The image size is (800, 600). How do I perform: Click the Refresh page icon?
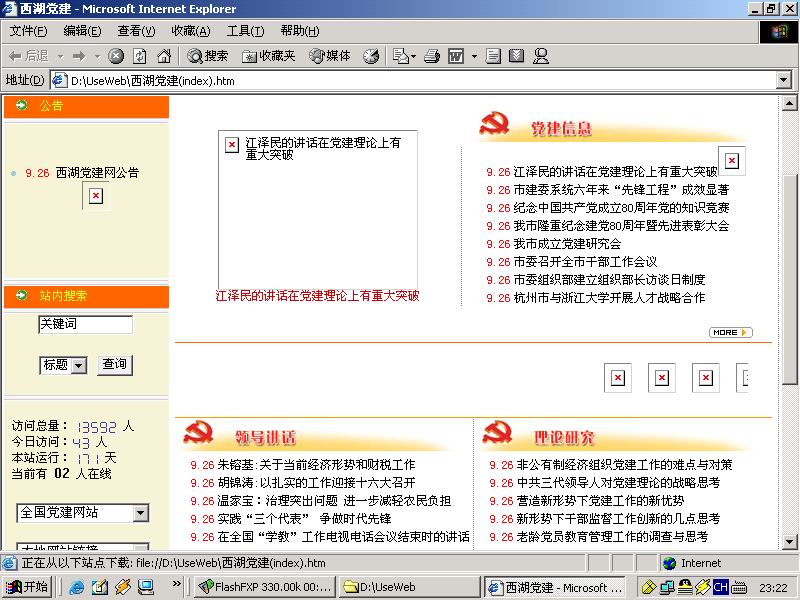click(140, 56)
